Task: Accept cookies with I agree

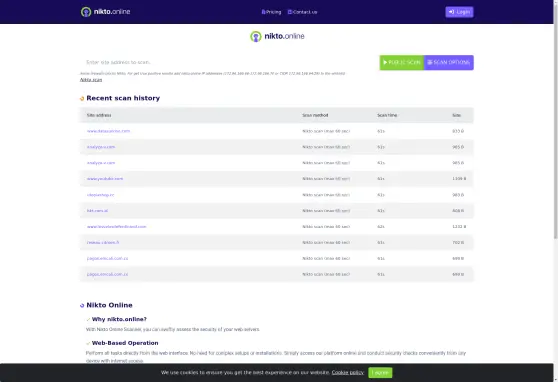Action: 380,373
